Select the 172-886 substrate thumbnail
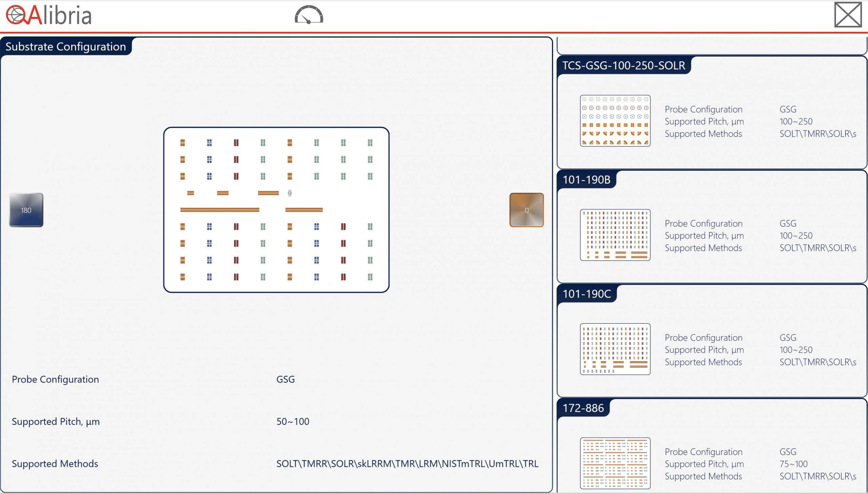The width and height of the screenshot is (868, 494). click(x=615, y=463)
